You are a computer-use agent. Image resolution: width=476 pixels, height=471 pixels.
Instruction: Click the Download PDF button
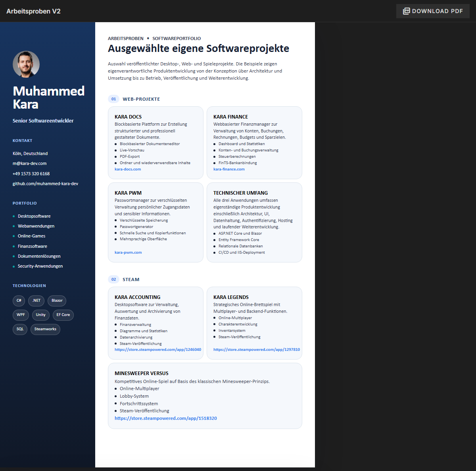click(433, 11)
